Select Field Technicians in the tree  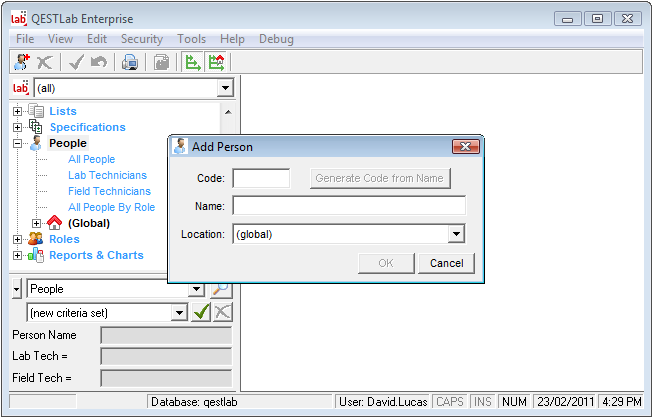tap(110, 191)
